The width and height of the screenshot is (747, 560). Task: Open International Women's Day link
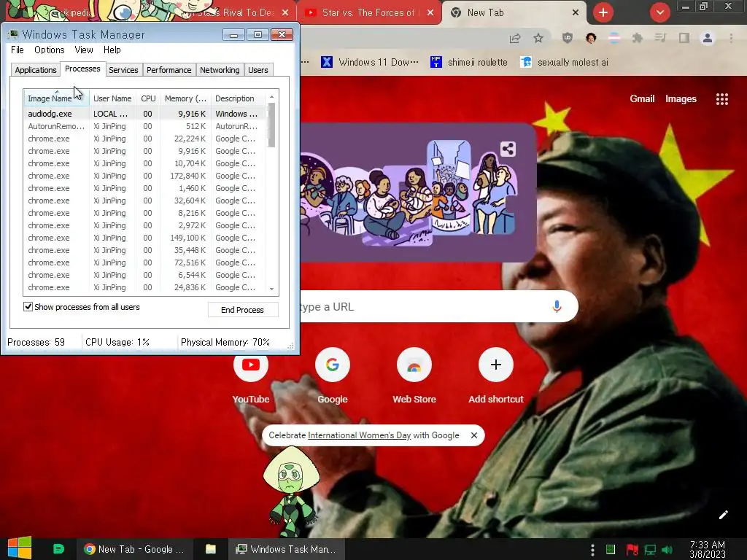point(359,435)
